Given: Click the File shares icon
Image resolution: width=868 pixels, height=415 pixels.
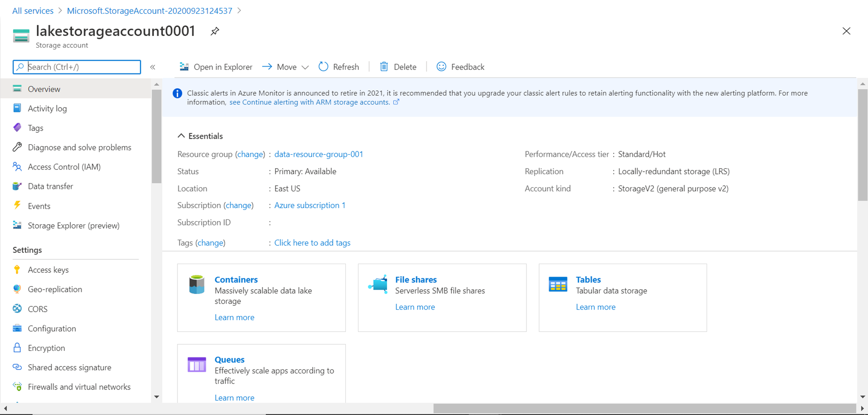Looking at the screenshot, I should (x=378, y=284).
